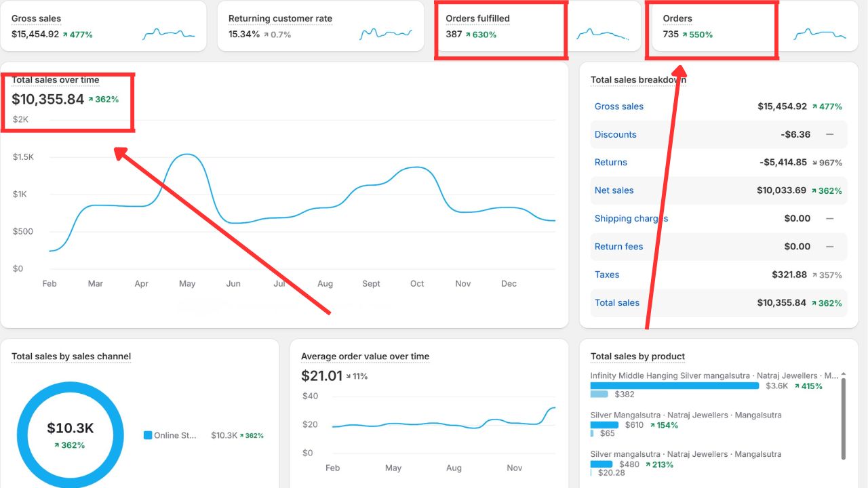Click the Returning customer rate sparkline

[386, 33]
